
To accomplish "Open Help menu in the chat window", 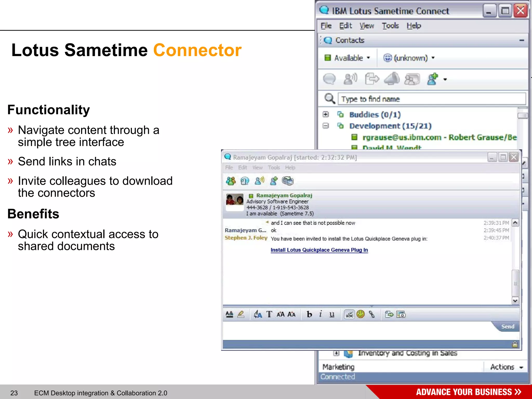I will point(290,168).
